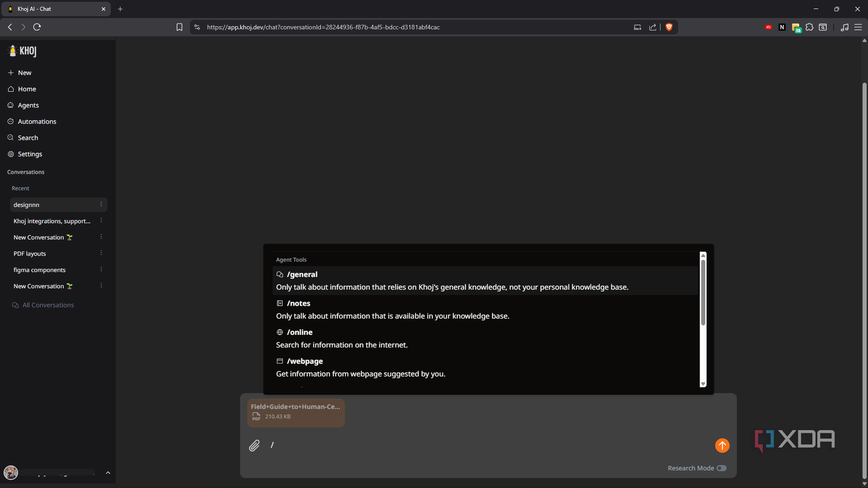Image resolution: width=868 pixels, height=488 pixels.
Task: Enable Research Mode
Action: (721, 468)
